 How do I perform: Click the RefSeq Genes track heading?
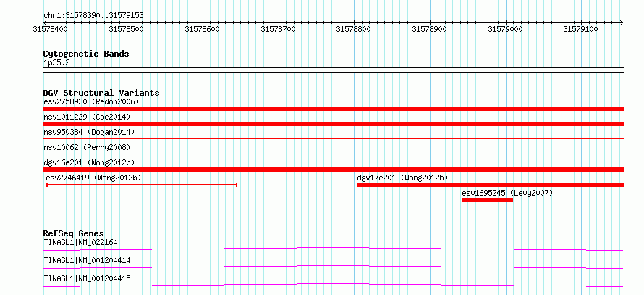click(74, 233)
